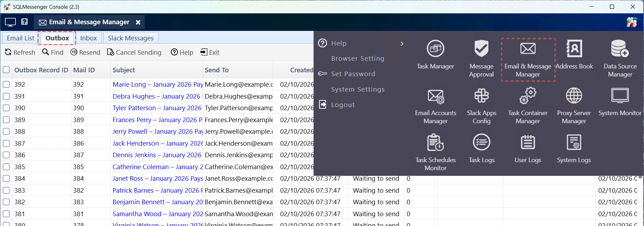The height and width of the screenshot is (226, 644).
Task: Click Dennis.Jenkins@examp email cell
Action: [239, 155]
